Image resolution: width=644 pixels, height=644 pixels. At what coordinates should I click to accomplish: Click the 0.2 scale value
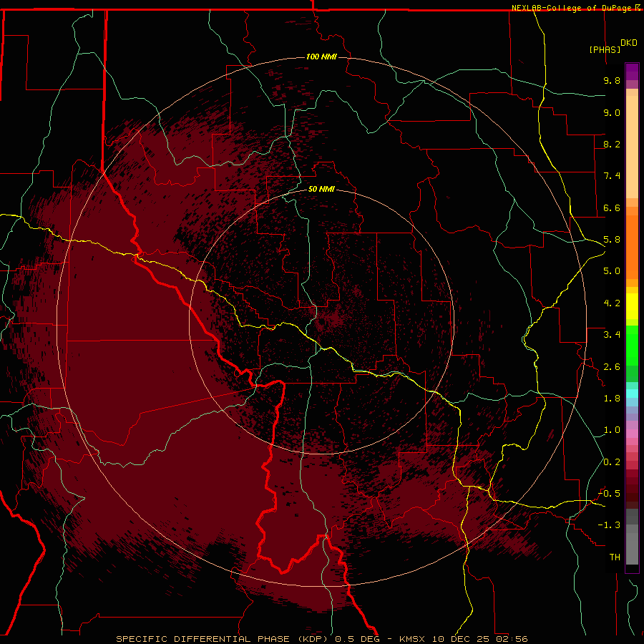coord(612,462)
